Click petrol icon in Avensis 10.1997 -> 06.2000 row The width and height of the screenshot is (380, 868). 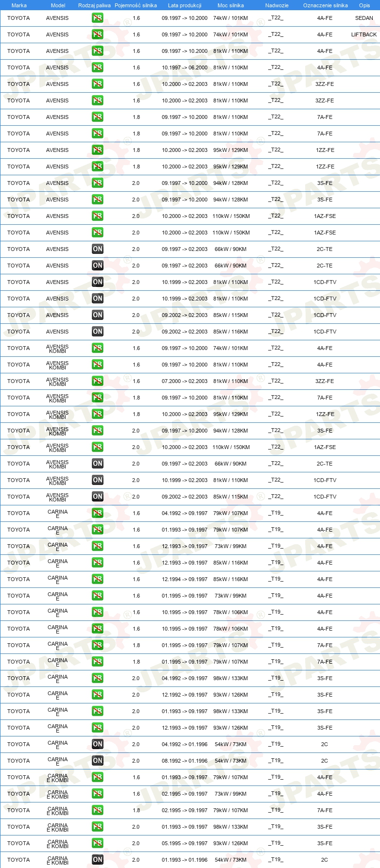98,67
